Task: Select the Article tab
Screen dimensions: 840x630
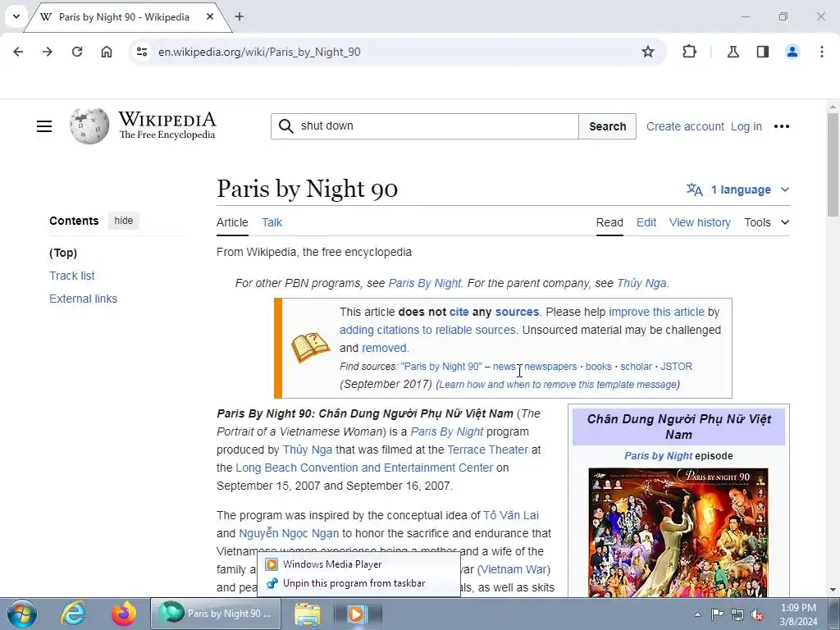Action: [232, 223]
